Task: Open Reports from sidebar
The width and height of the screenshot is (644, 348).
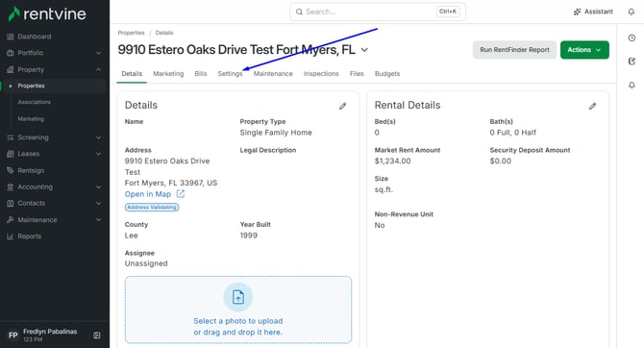Action: (29, 236)
